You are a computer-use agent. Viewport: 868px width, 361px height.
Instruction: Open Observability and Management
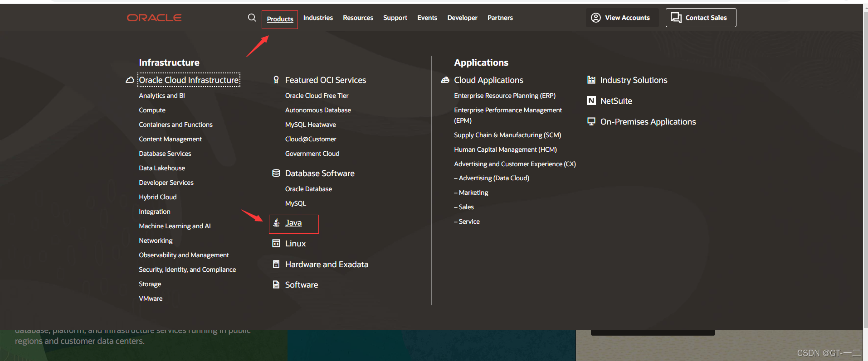tap(184, 255)
